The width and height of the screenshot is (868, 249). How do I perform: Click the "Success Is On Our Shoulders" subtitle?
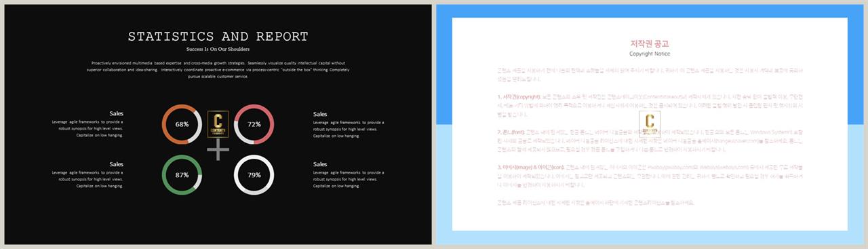click(x=218, y=50)
